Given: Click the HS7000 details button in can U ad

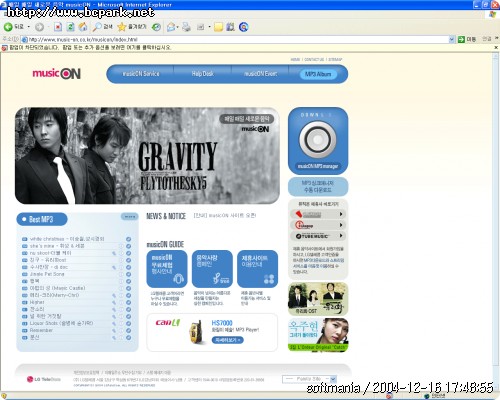Looking at the screenshot, I should point(227,340).
